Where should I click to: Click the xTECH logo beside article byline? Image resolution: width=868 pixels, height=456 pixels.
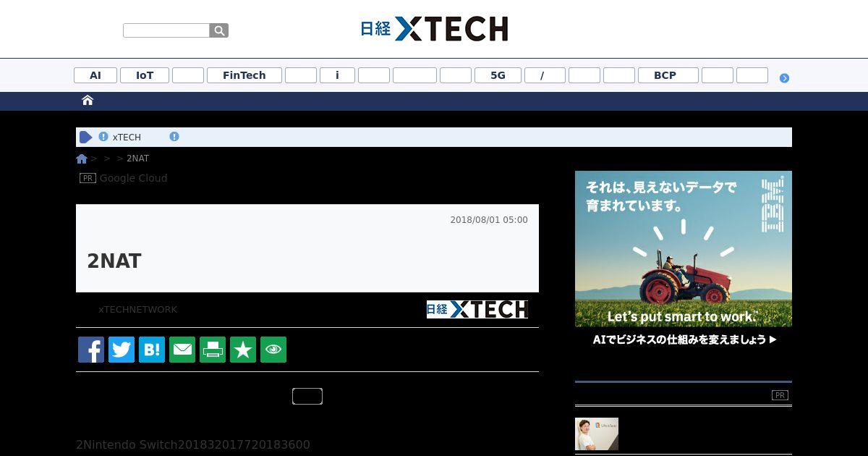[x=477, y=309]
